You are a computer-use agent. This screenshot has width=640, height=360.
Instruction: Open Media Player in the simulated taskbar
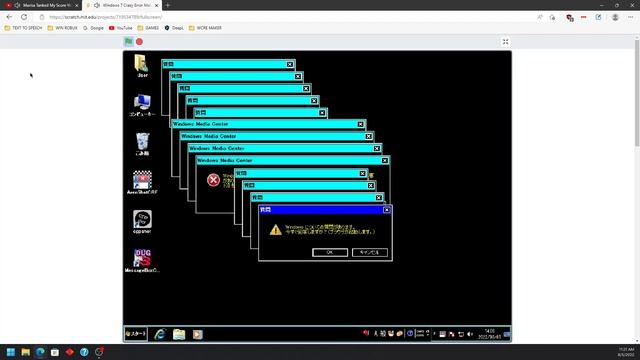[198, 334]
